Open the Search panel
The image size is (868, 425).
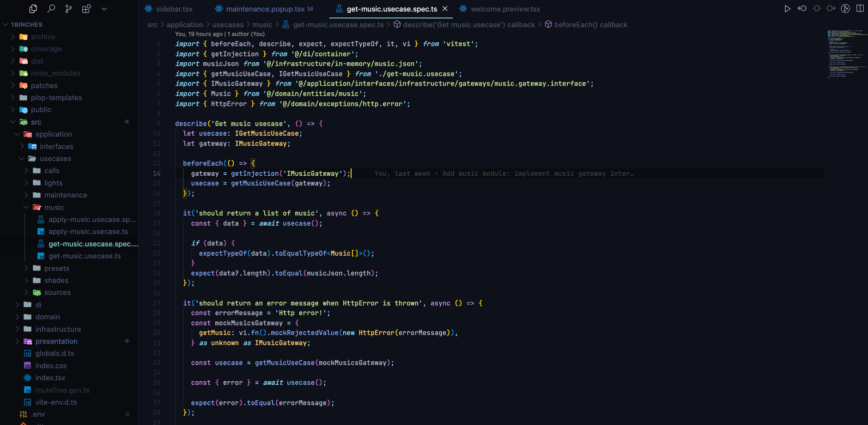(51, 8)
